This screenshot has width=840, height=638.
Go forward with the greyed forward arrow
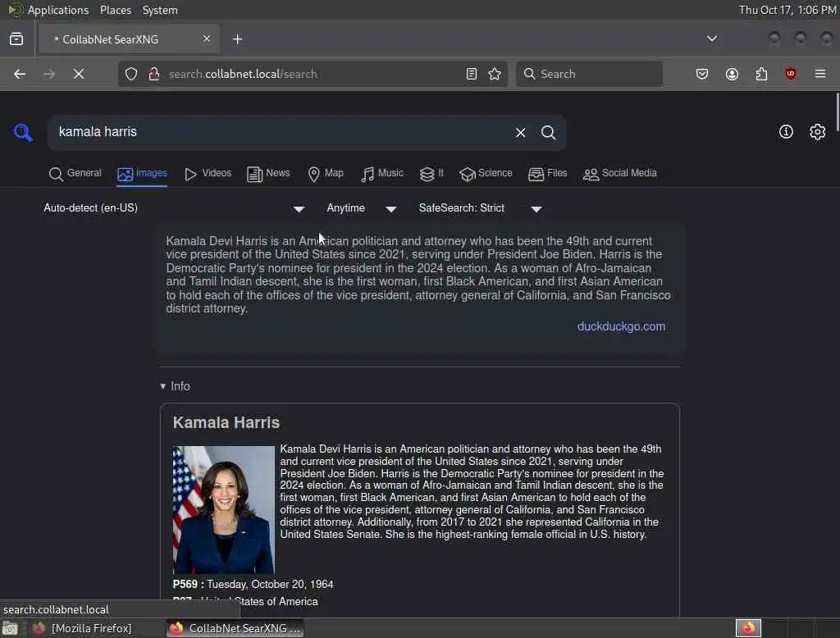tap(49, 74)
